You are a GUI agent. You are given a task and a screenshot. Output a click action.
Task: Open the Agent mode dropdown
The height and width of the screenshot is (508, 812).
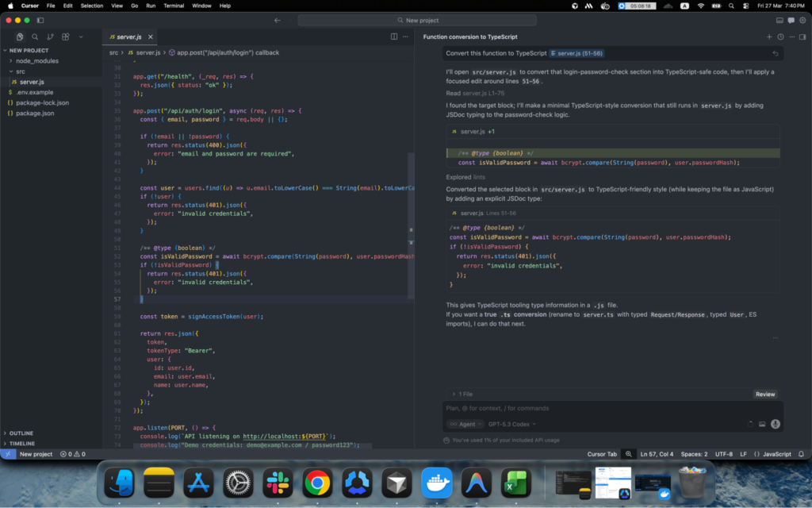pyautogui.click(x=466, y=423)
